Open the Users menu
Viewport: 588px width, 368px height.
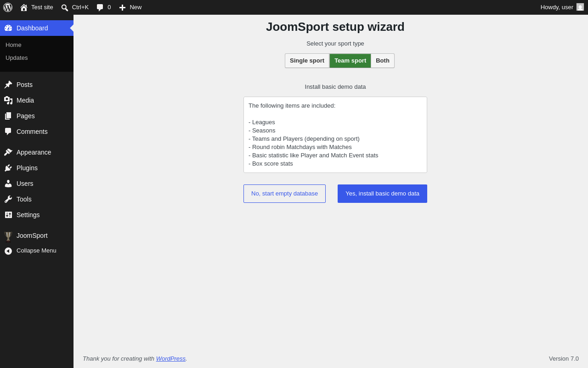pos(37,184)
